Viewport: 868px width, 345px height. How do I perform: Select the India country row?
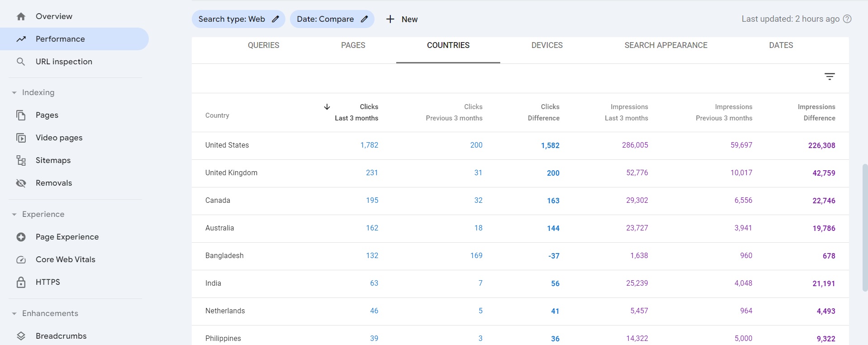tap(520, 283)
